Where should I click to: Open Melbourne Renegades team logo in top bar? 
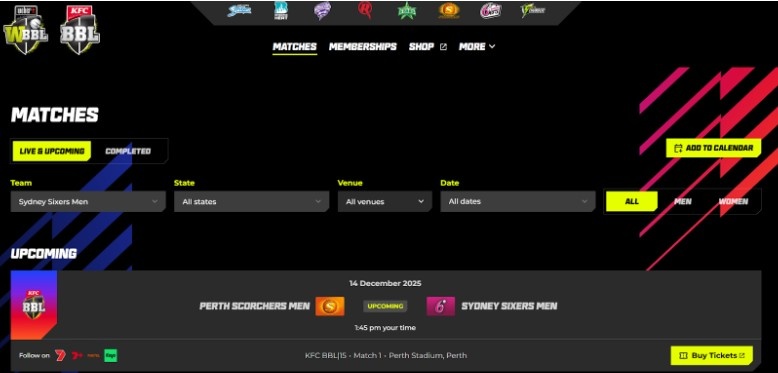point(365,10)
